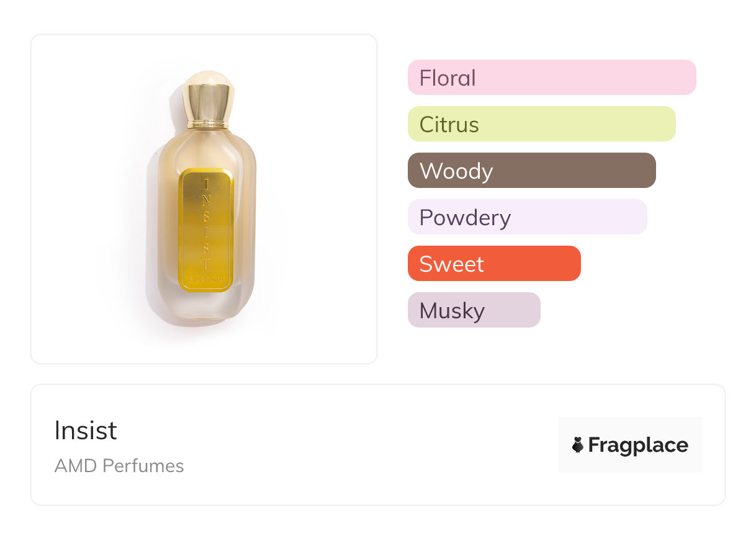Click the top letter I on the bottle label

(207, 184)
